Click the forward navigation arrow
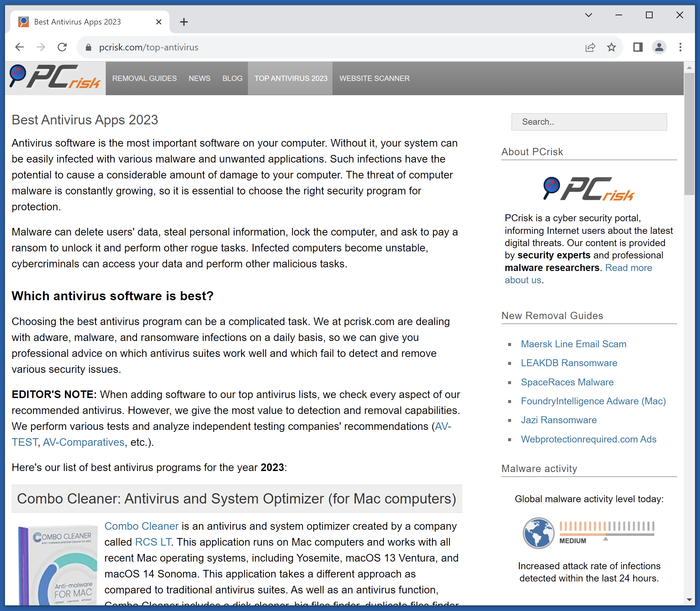Viewport: 700px width, 611px height. coord(40,47)
